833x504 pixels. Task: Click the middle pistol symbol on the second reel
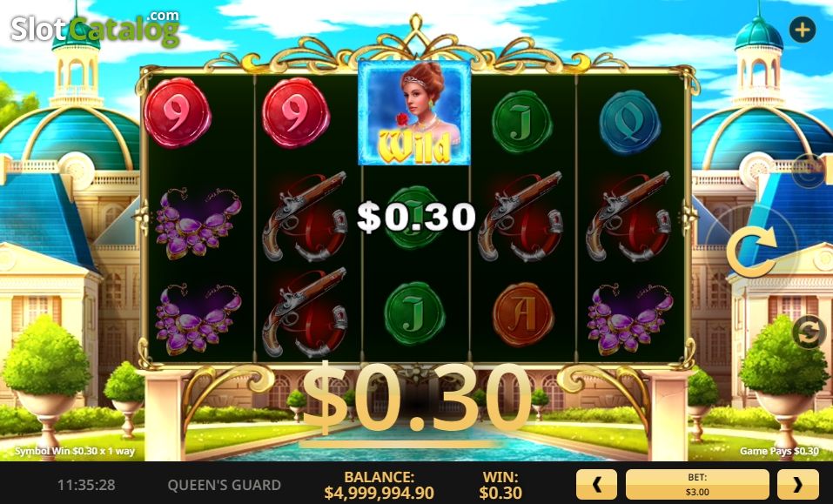tap(305, 217)
